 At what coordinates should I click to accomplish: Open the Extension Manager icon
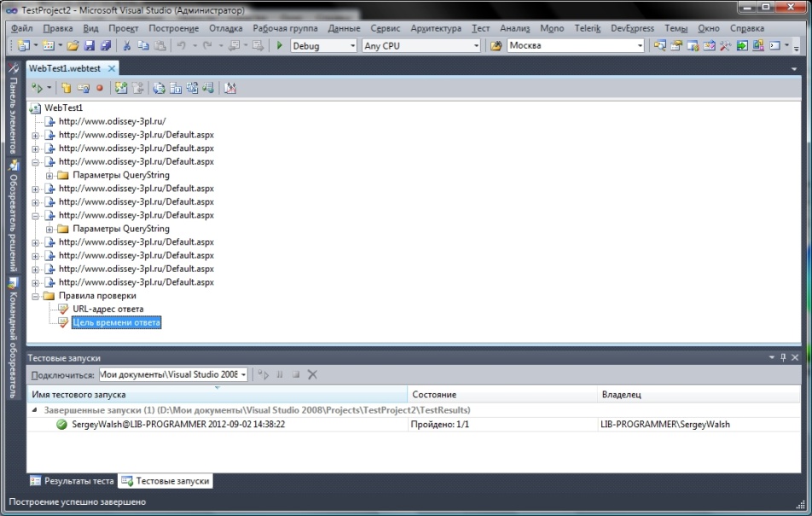point(758,45)
